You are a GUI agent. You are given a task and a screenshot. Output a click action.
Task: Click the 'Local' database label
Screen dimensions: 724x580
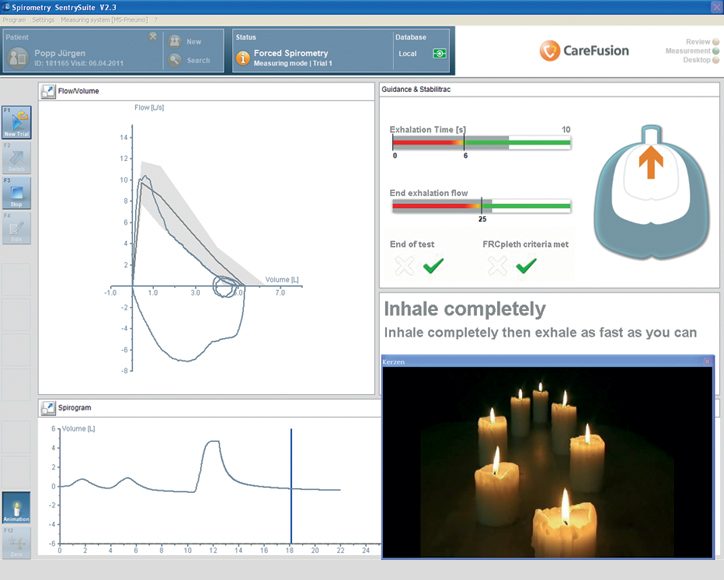pos(408,54)
